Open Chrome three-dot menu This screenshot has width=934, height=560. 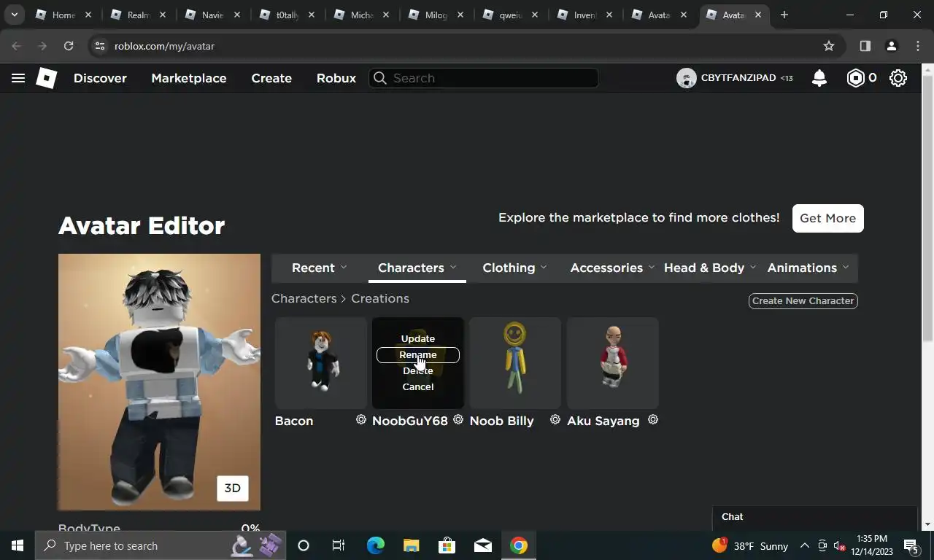[918, 46]
